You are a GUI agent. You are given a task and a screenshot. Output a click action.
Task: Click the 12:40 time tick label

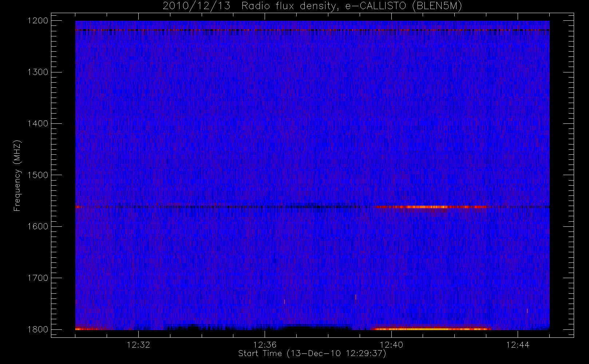(x=391, y=345)
